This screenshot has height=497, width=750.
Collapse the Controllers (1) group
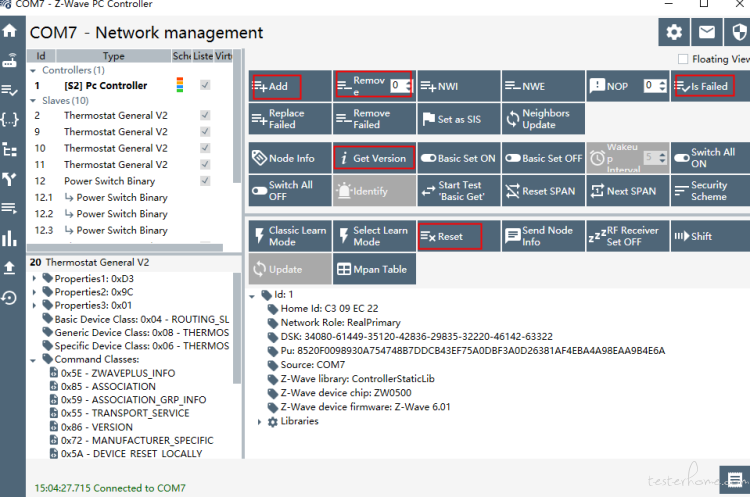pyautogui.click(x=33, y=71)
